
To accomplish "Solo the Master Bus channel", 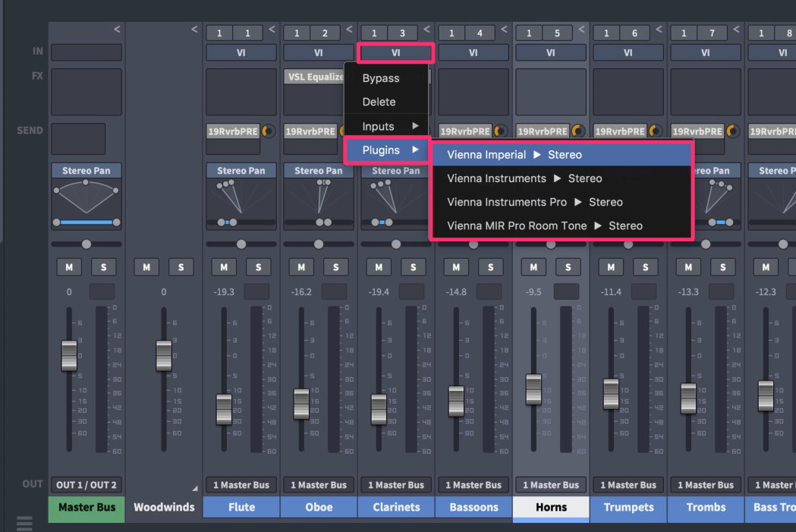I will pos(103,268).
